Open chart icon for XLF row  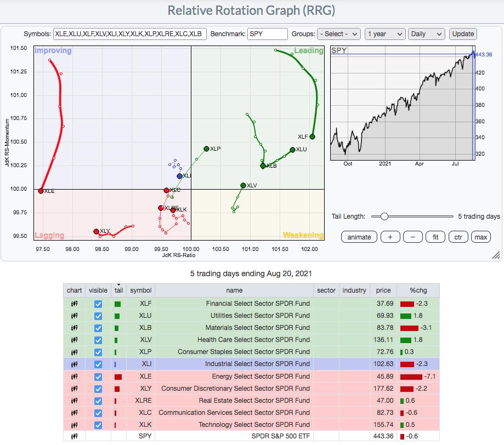coord(74,304)
